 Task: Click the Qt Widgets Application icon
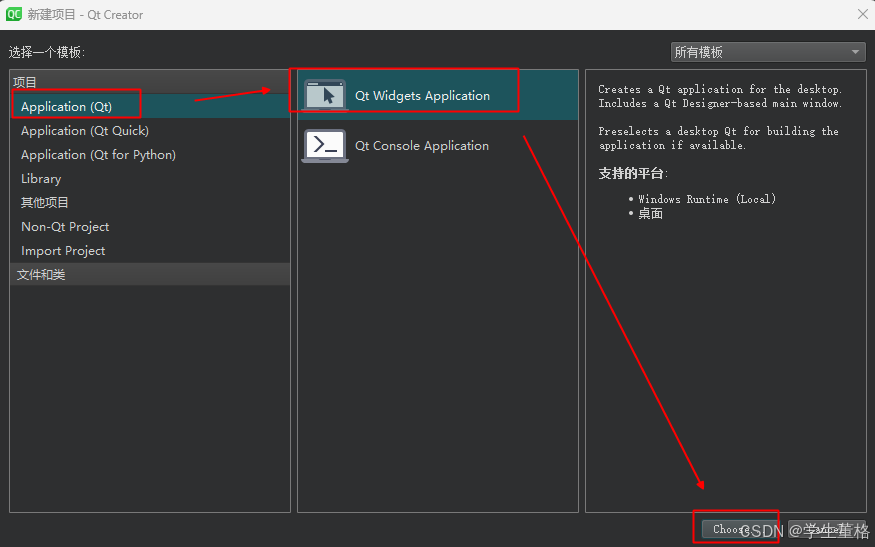pyautogui.click(x=325, y=95)
